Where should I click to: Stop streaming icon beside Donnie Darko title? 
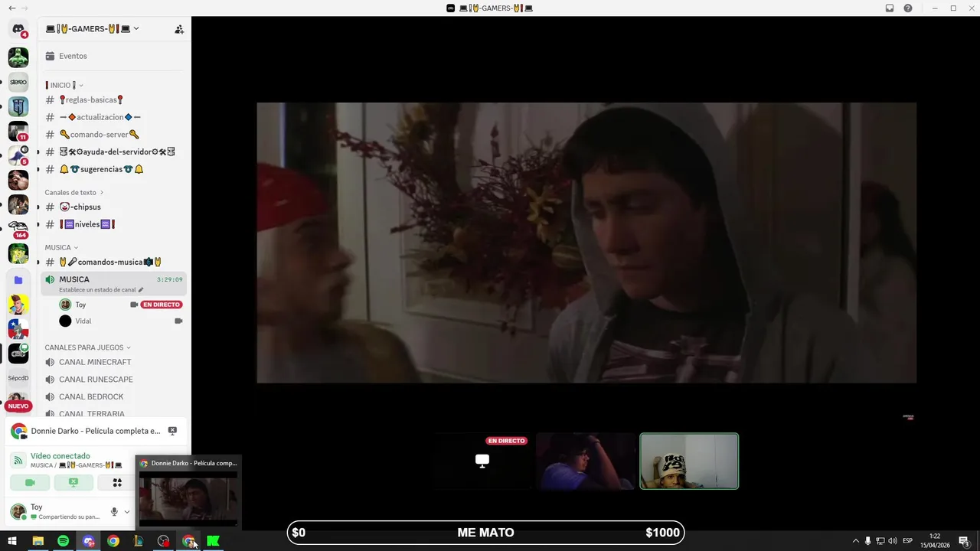[172, 431]
